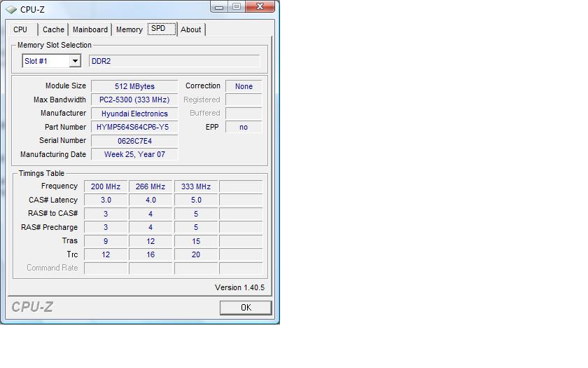This screenshot has width=588, height=368.
Task: Minimize the CPU-Z window
Action: 219,6
